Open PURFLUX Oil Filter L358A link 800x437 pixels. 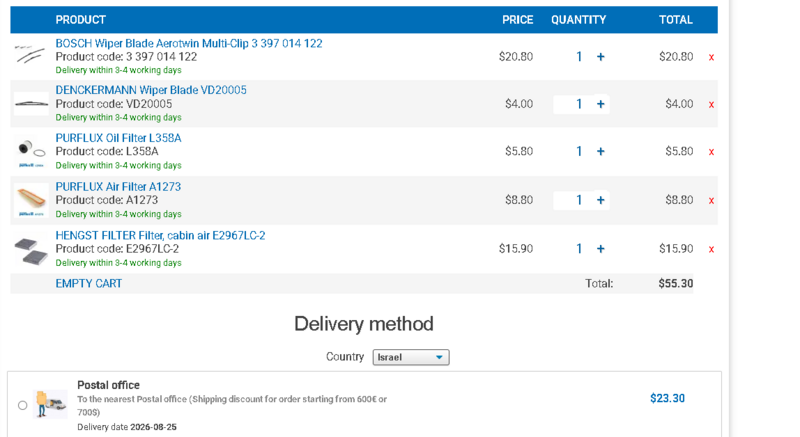tap(118, 138)
